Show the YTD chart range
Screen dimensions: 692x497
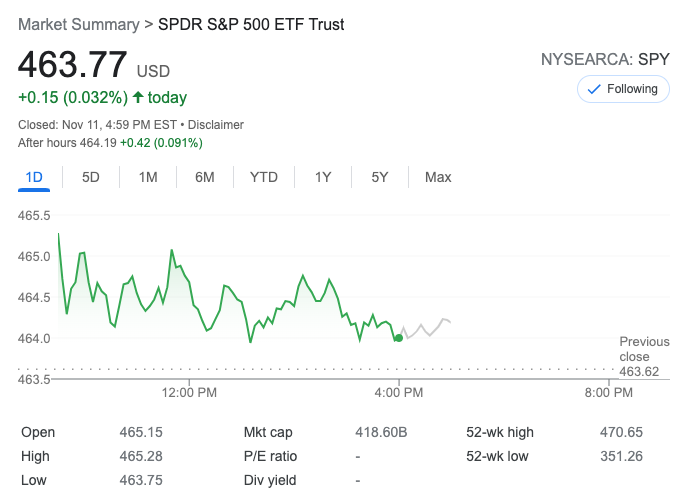[x=264, y=177]
